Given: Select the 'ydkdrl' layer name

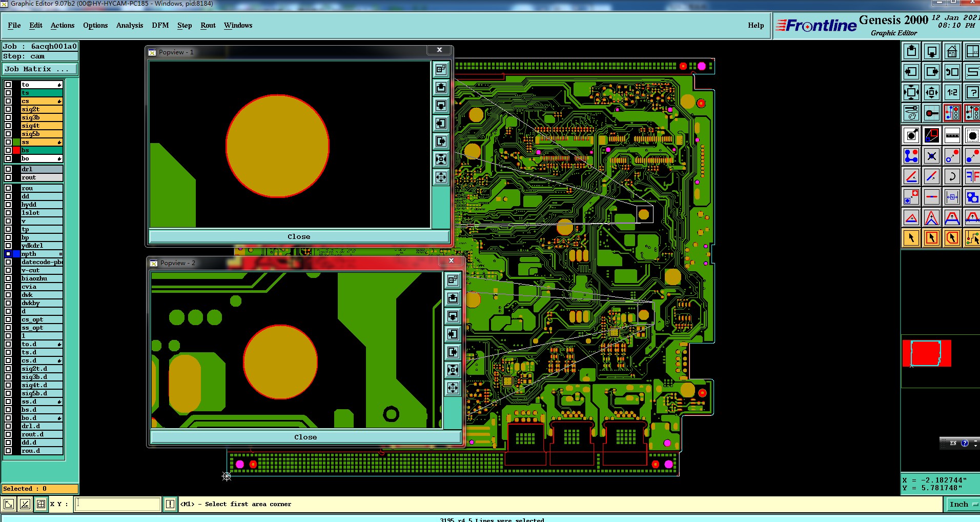Looking at the screenshot, I should (x=42, y=246).
